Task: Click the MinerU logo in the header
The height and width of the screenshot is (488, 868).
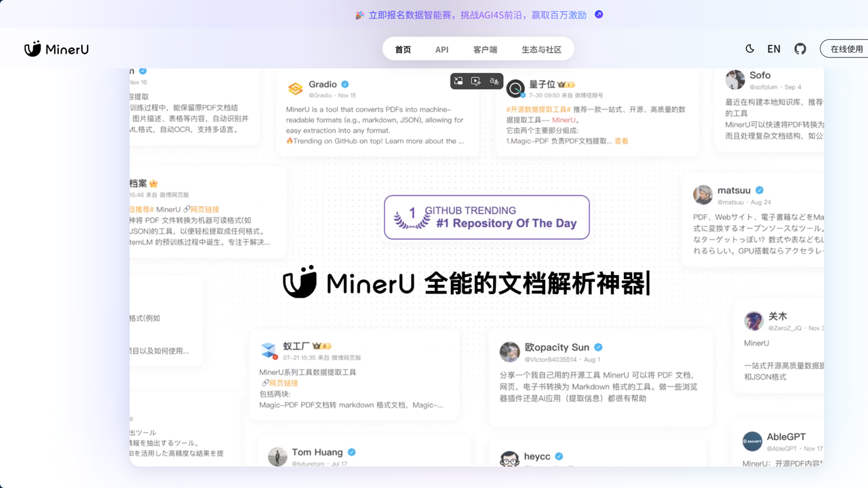Action: tap(56, 48)
